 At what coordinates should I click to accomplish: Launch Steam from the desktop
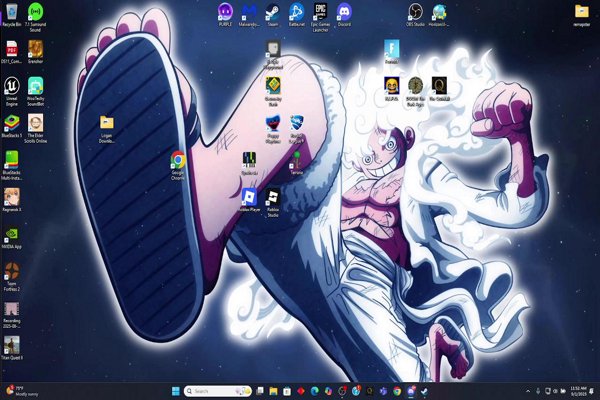point(273,15)
